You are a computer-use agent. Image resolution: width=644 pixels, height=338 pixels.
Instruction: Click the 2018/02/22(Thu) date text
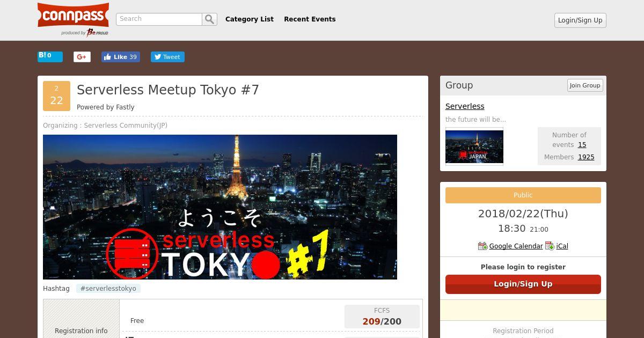tap(523, 214)
